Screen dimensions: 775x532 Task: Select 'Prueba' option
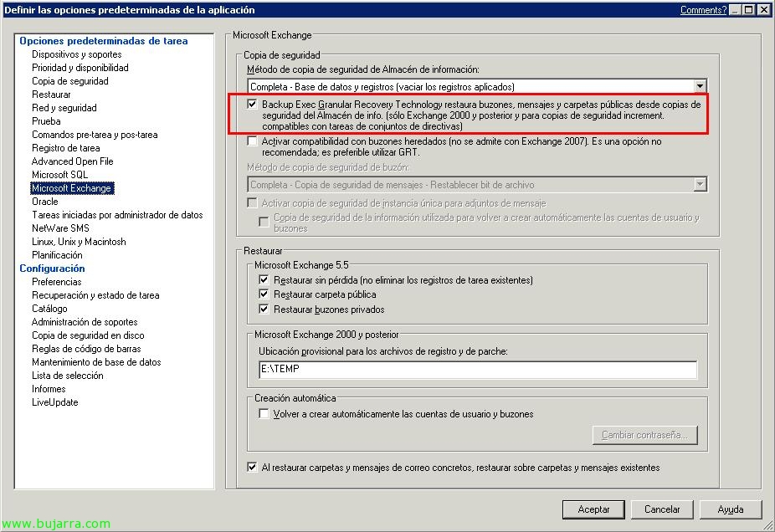(47, 121)
